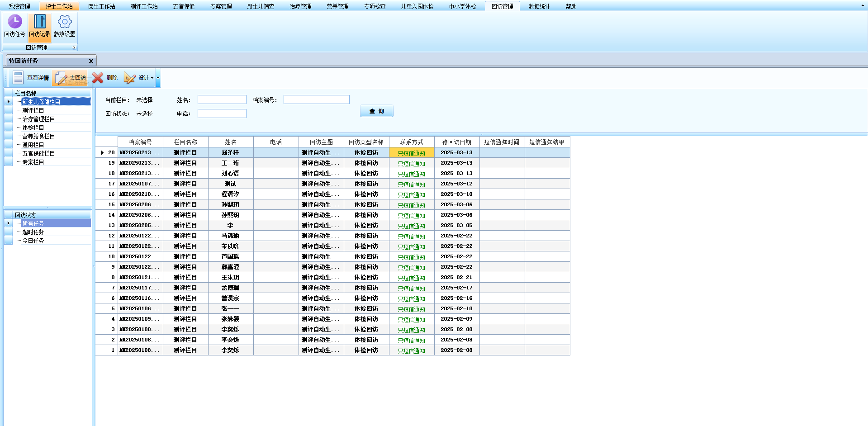Image resolution: width=868 pixels, height=426 pixels.
Task: Open the 专项检查 menu tab
Action: (x=375, y=6)
